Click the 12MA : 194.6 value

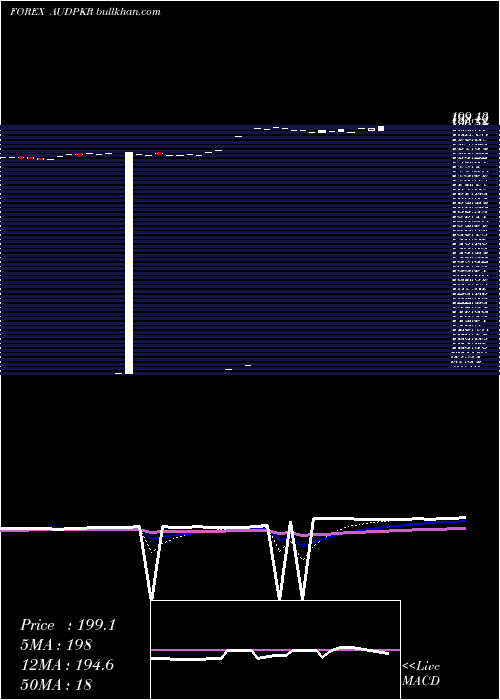pyautogui.click(x=67, y=665)
